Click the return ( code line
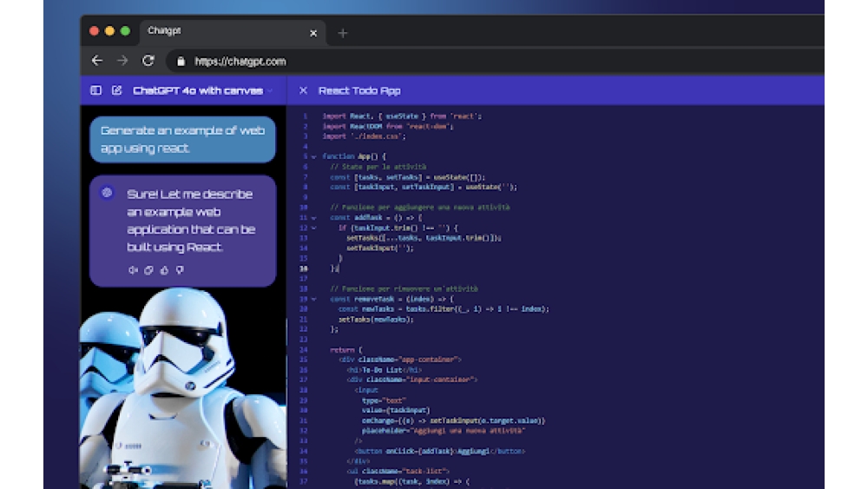This screenshot has width=868, height=489. coord(346,350)
